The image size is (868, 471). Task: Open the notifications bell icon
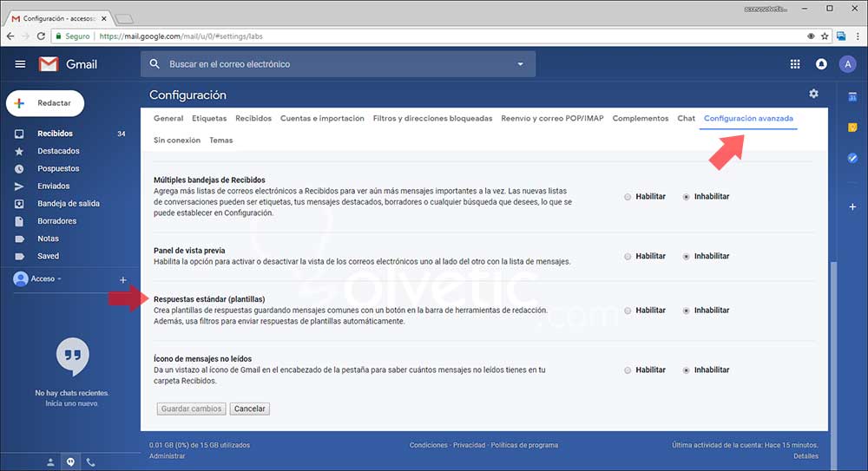click(x=821, y=64)
